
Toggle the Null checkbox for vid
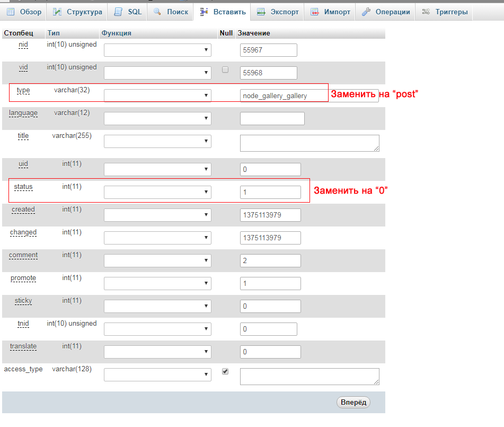tap(225, 69)
